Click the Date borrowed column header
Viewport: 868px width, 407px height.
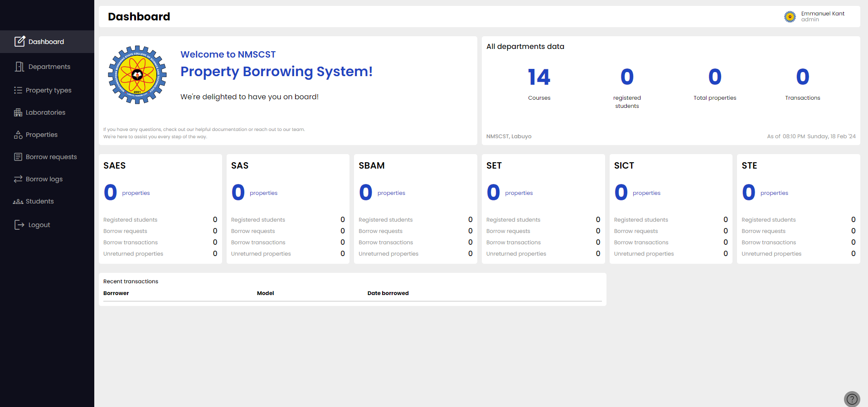tap(388, 293)
